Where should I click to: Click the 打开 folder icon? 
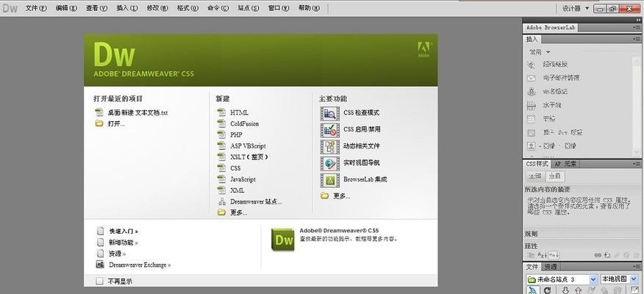[99, 123]
